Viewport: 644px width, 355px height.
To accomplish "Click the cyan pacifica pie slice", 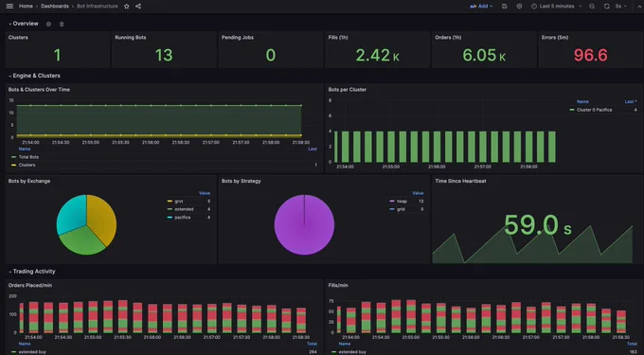I will (x=71, y=214).
